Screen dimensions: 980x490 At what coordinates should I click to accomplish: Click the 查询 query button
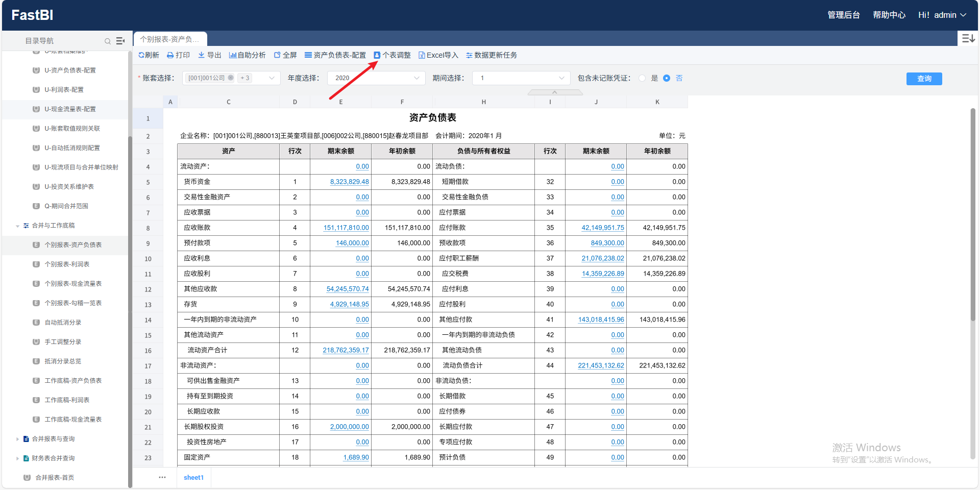coord(924,79)
